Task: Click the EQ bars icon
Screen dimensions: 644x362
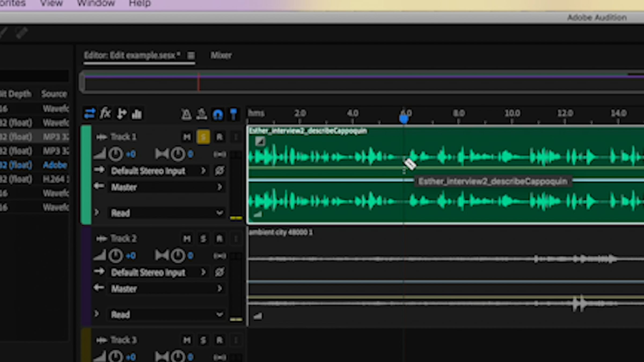Action: pyautogui.click(x=137, y=114)
